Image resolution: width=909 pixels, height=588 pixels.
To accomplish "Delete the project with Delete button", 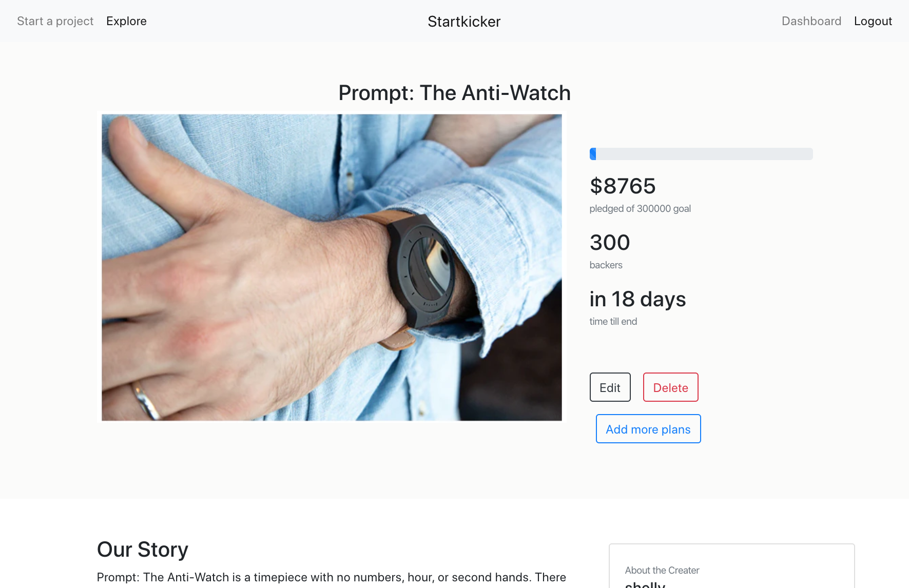I will [670, 387].
